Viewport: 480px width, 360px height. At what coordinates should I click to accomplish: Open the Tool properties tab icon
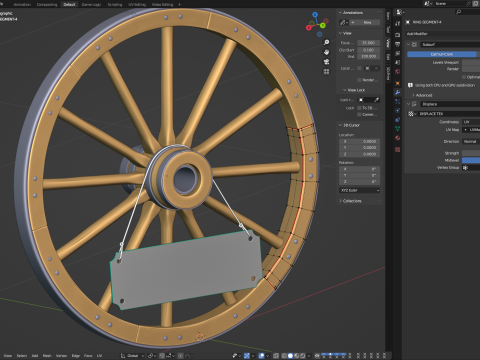397,24
